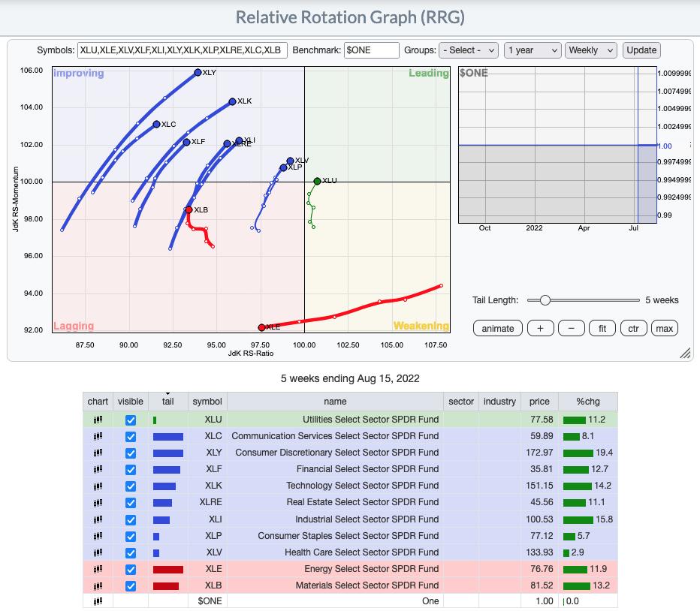Screen dimensions: 700x611
Task: Uncheck visibility for XLF
Action: [x=131, y=470]
